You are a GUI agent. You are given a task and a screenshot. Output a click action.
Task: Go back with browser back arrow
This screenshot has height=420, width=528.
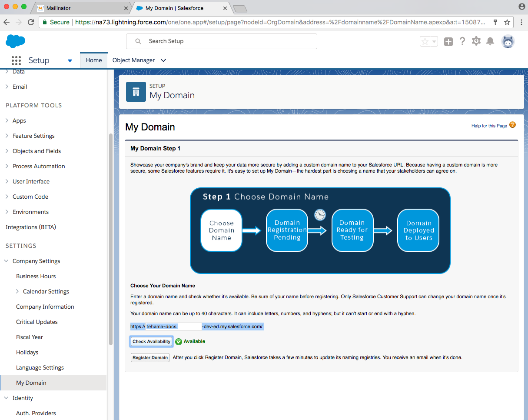point(7,22)
